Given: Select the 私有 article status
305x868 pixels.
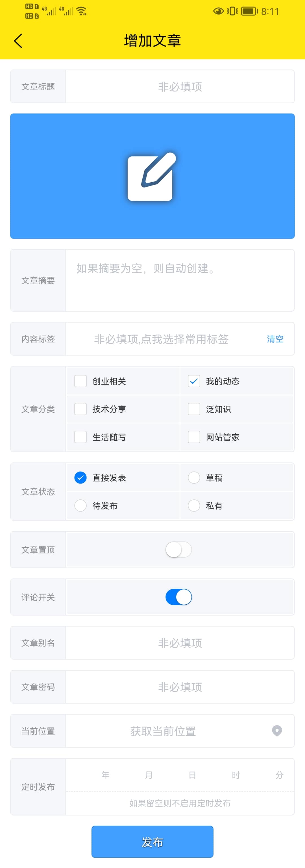Looking at the screenshot, I should (x=194, y=506).
